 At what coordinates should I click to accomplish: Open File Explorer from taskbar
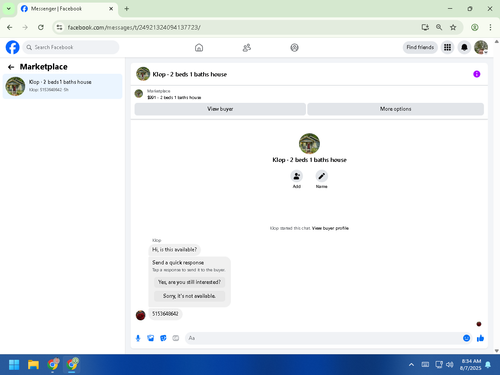pyautogui.click(x=33, y=365)
